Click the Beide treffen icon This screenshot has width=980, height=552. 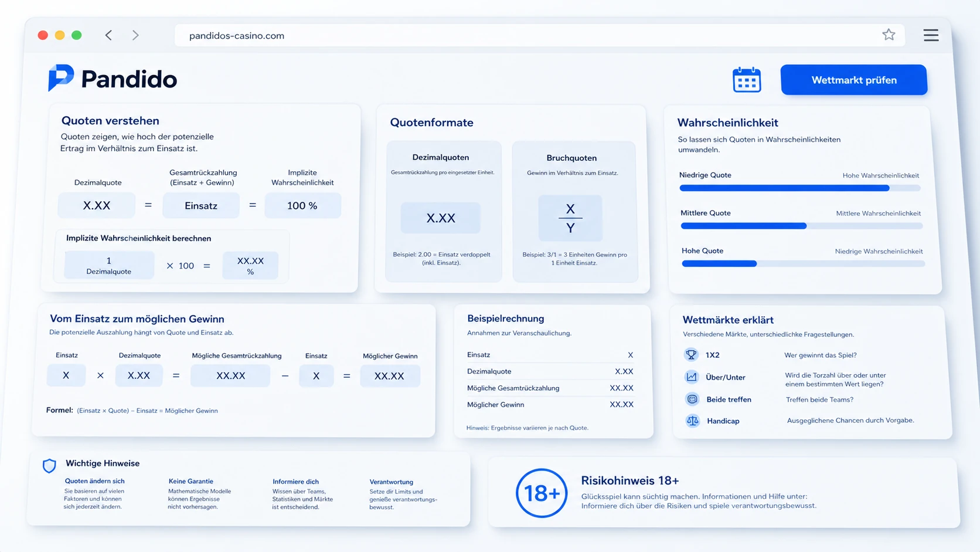coord(692,399)
